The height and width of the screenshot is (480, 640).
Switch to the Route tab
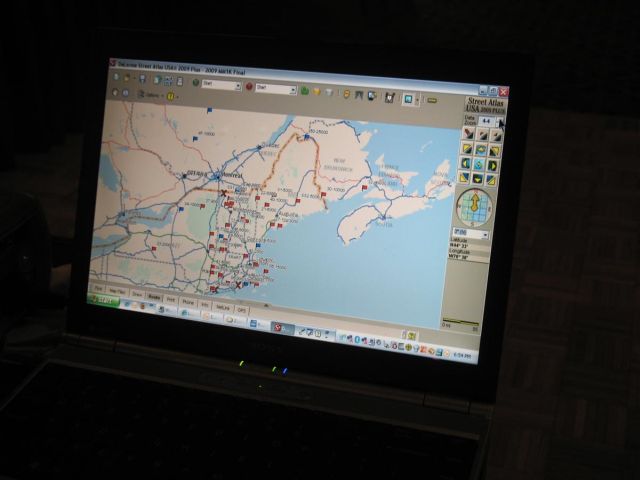click(x=154, y=297)
